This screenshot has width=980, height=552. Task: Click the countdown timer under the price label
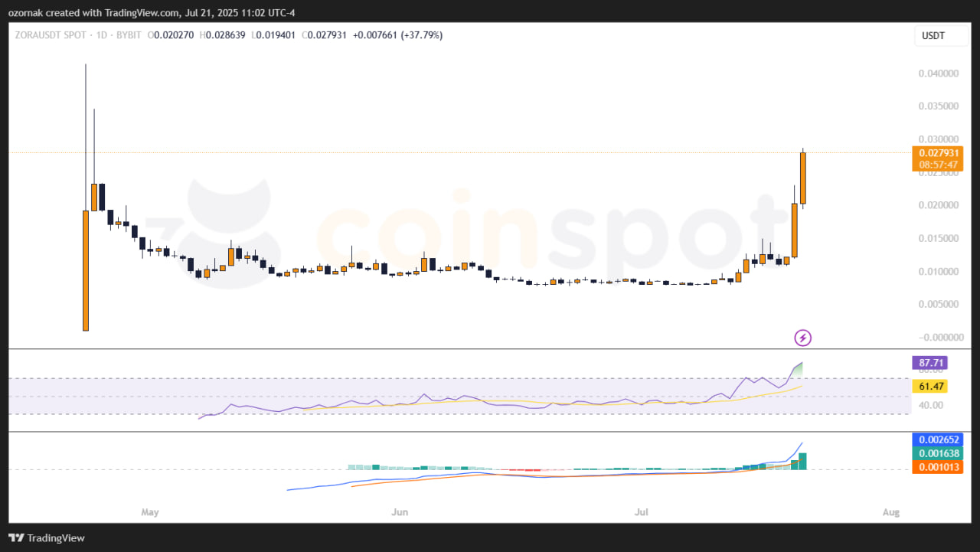click(937, 164)
